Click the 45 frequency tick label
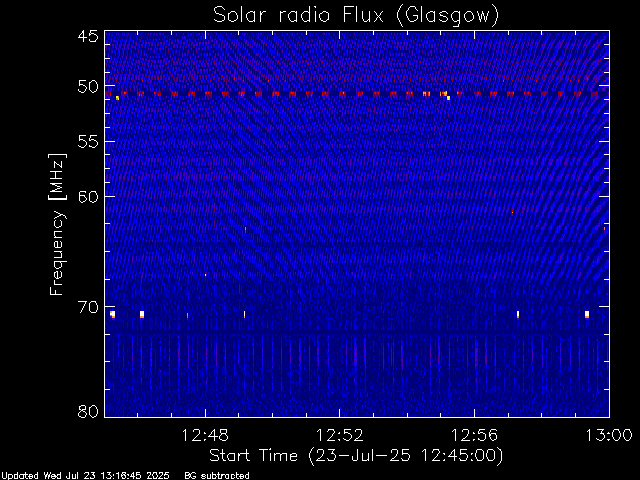Image resolution: width=640 pixels, height=480 pixels. click(88, 36)
